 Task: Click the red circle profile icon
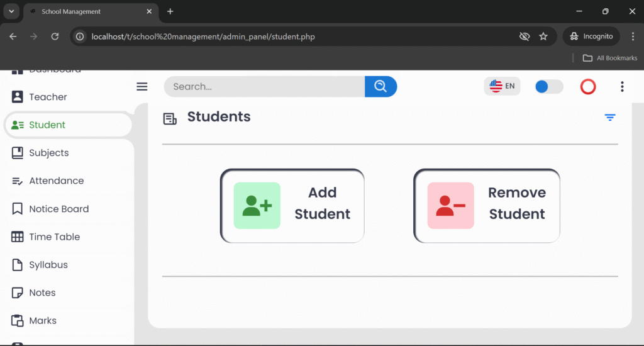pyautogui.click(x=588, y=87)
